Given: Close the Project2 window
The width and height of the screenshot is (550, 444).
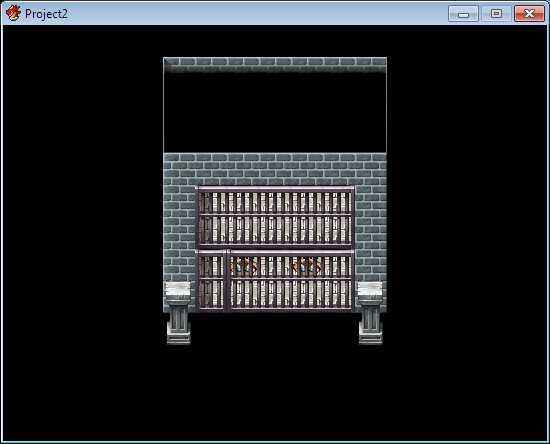Looking at the screenshot, I should click(x=529, y=14).
